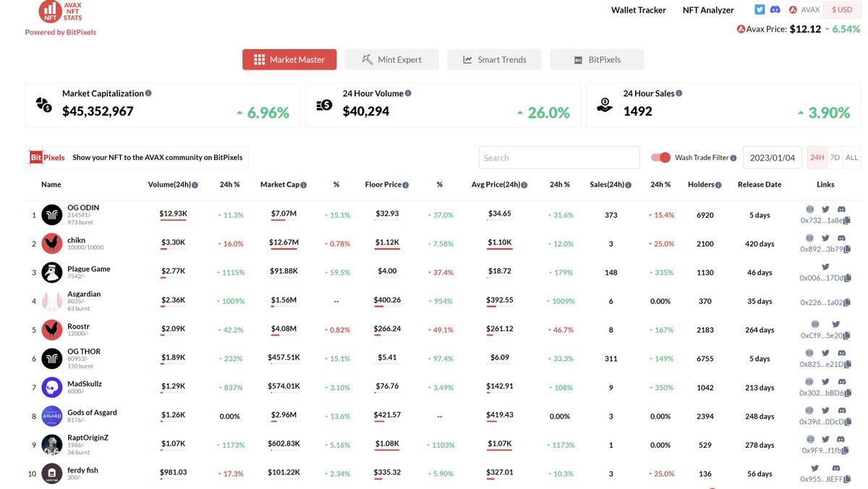Click Roostr floor price $266.24
The image size is (868, 489).
pos(387,328)
